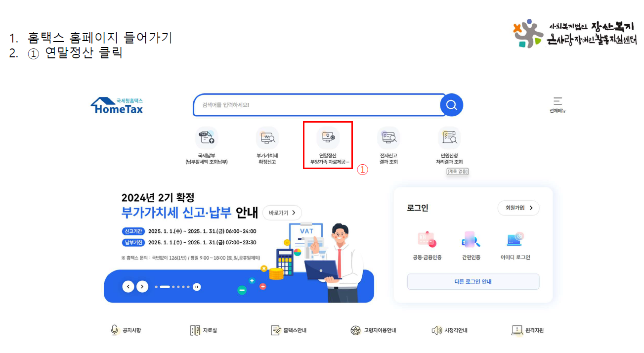Focus the 검색어를 입력하세요 search field
The height and width of the screenshot is (353, 644).
(x=316, y=105)
